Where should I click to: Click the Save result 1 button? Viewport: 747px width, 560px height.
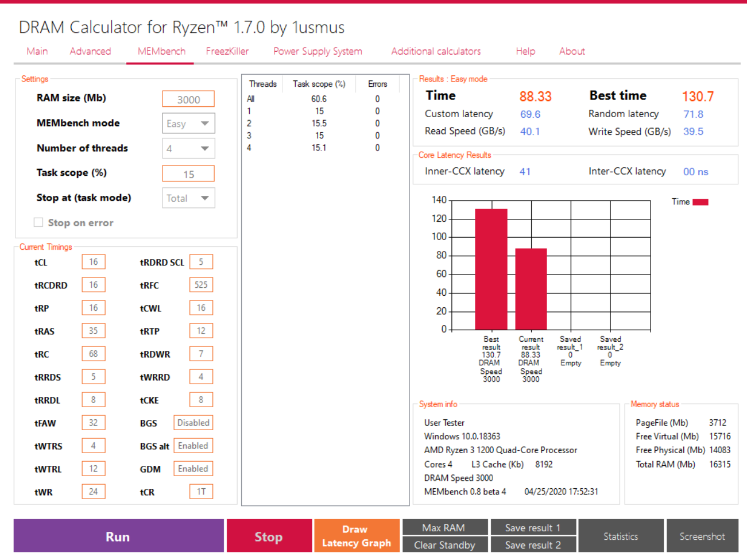click(x=533, y=527)
